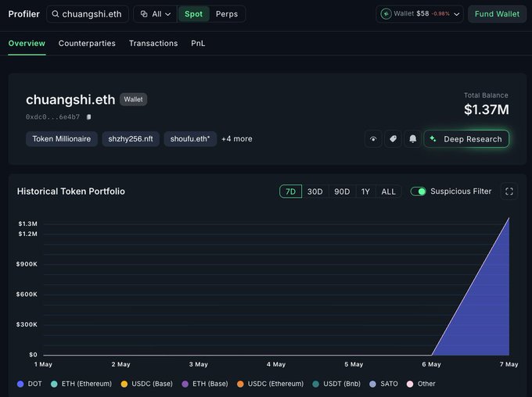
Task: Expand the +4 more labels
Action: point(237,138)
